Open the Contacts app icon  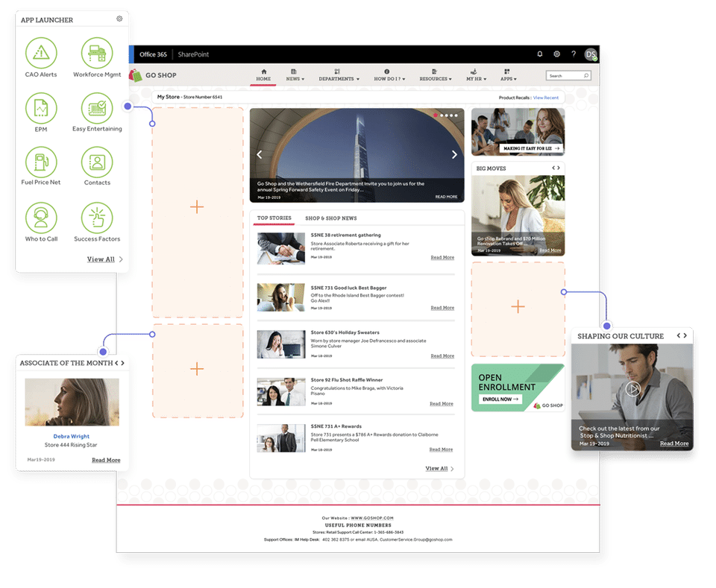coord(97,162)
